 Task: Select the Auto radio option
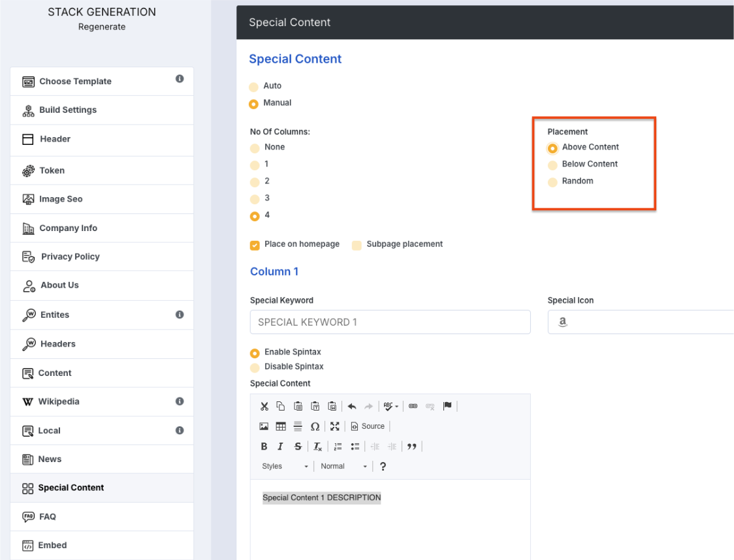[254, 87]
